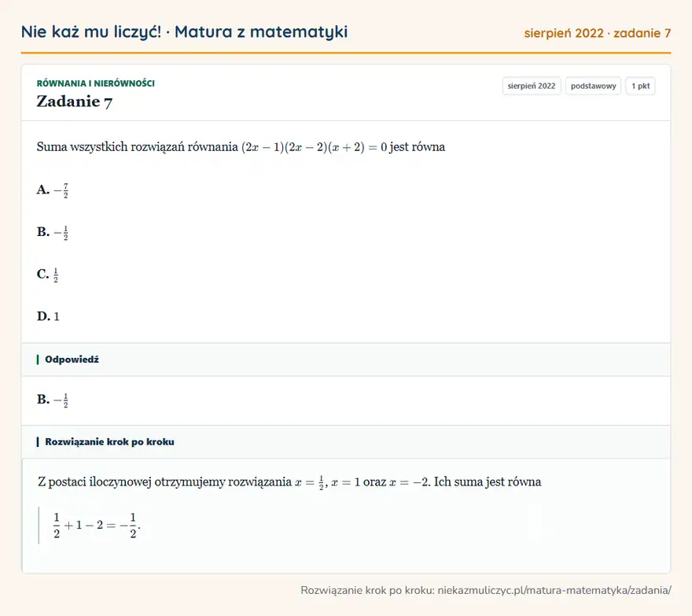692x616 pixels.
Task: Select answer option C, one half
Action: pos(48,275)
